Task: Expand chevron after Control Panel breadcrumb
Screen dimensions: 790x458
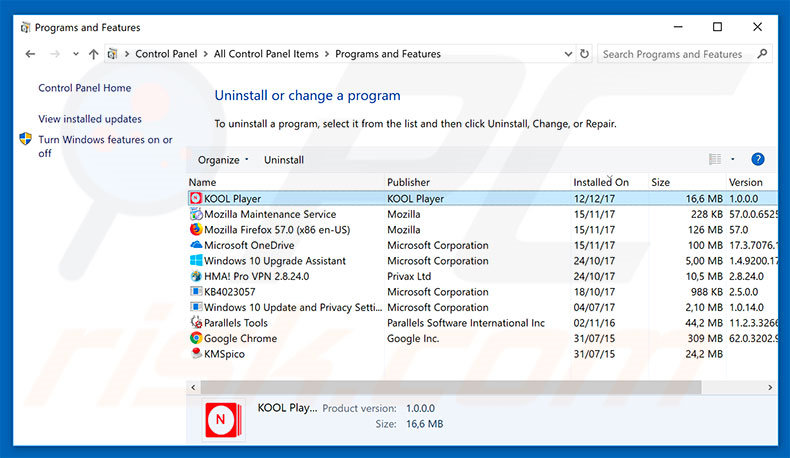Action: (206, 54)
